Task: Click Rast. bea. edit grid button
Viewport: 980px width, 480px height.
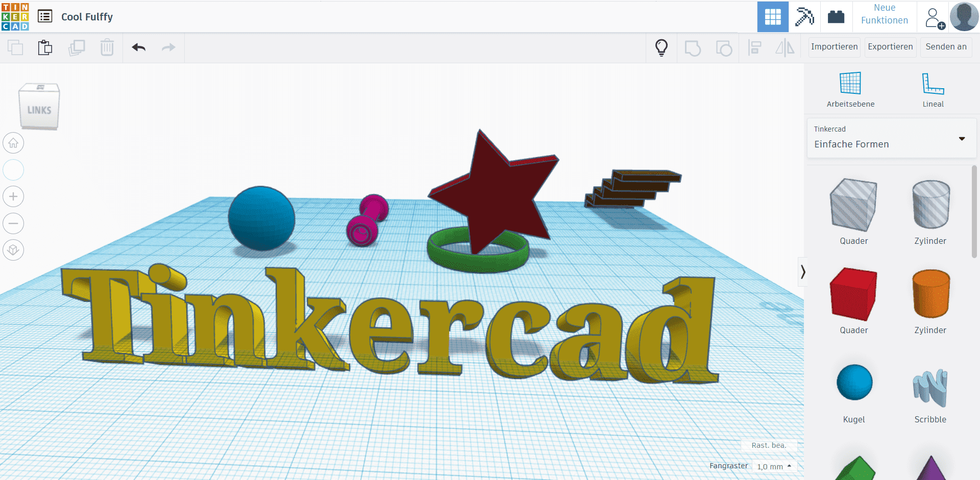Action: pos(769,445)
